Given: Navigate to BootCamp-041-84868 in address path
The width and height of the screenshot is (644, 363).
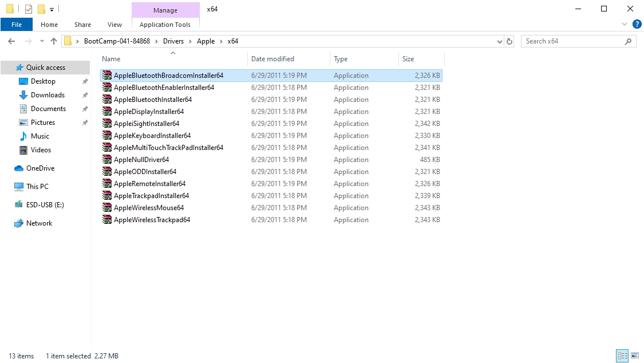Looking at the screenshot, I should [x=117, y=41].
